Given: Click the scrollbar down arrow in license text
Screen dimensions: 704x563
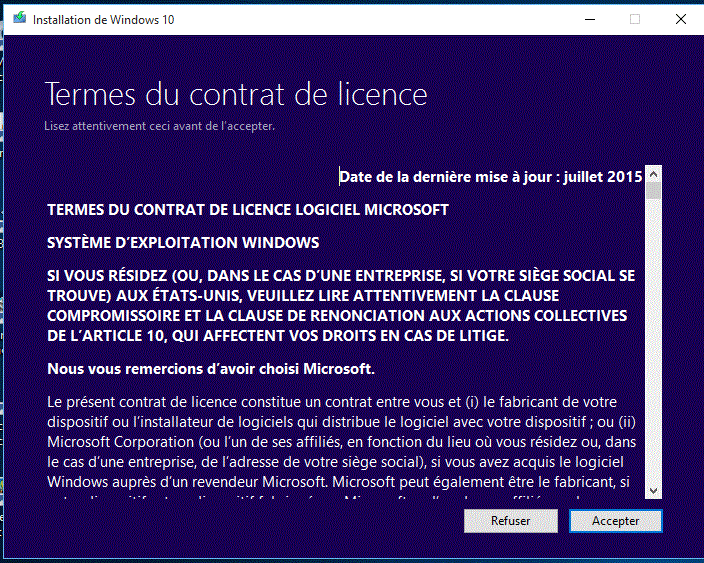Looking at the screenshot, I should point(654,491).
